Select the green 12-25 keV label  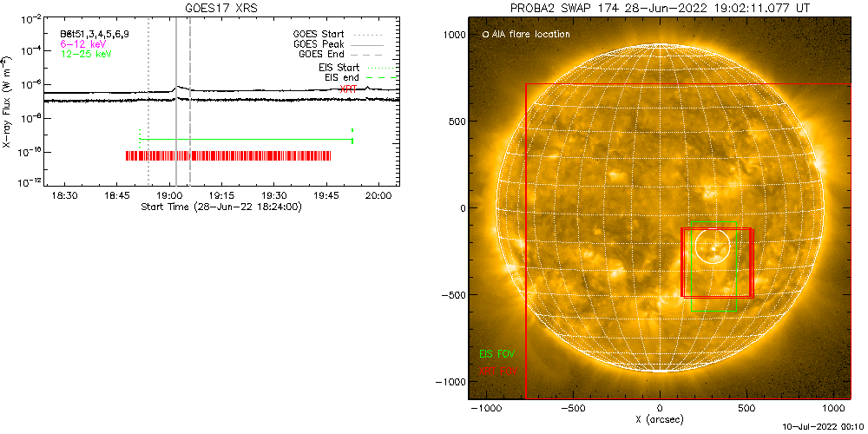86,53
